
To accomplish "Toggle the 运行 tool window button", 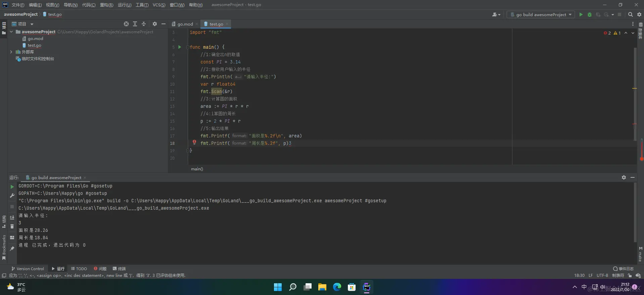I will pyautogui.click(x=58, y=269).
